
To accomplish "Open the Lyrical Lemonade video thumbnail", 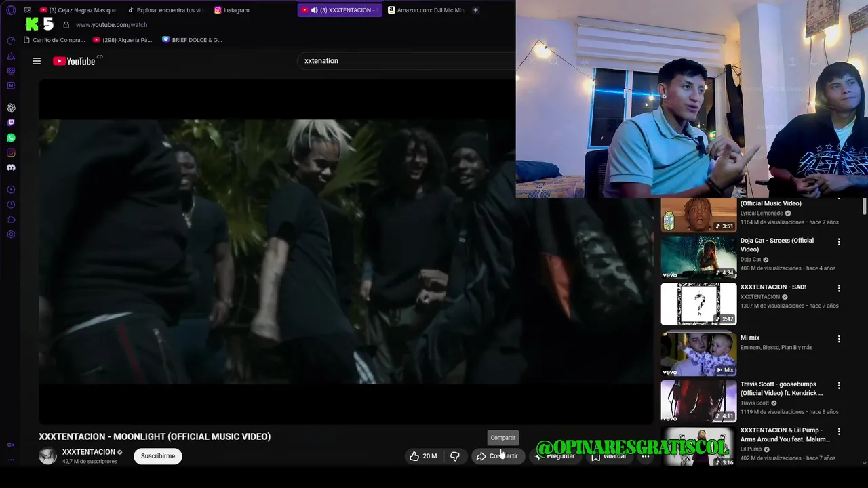I will point(698,215).
